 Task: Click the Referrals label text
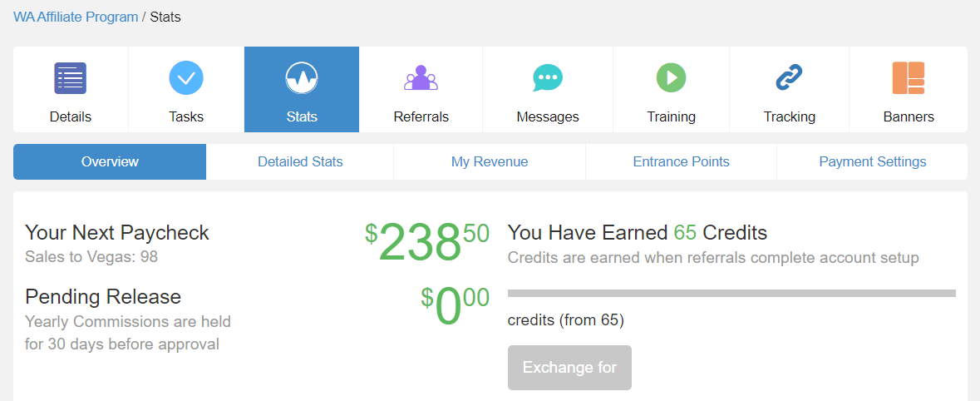coord(421,117)
